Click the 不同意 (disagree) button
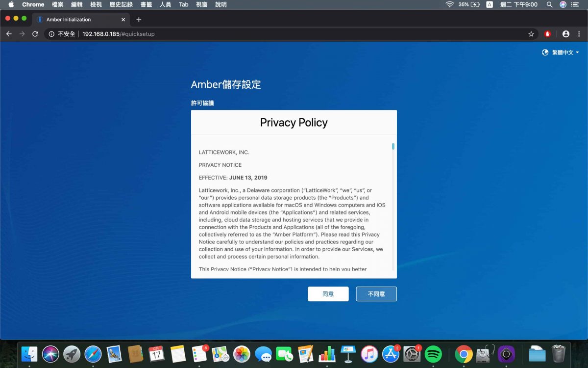Image resolution: width=588 pixels, height=368 pixels. tap(376, 294)
